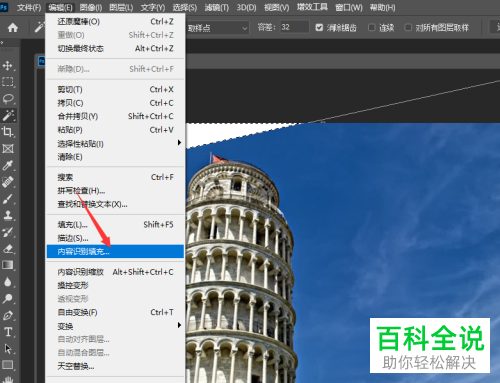Select the Horizontal Type tool
Screen dimensions: 500x383
8,332
